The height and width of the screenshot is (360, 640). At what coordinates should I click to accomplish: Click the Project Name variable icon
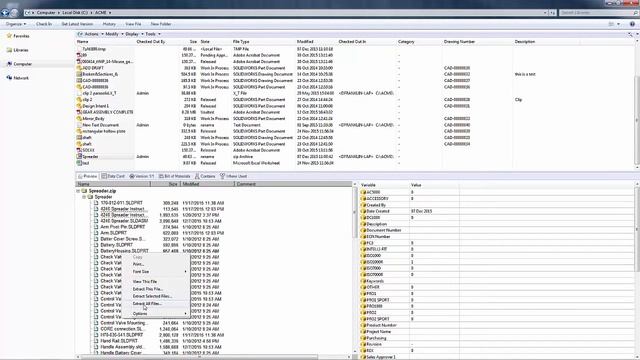pyautogui.click(x=363, y=331)
